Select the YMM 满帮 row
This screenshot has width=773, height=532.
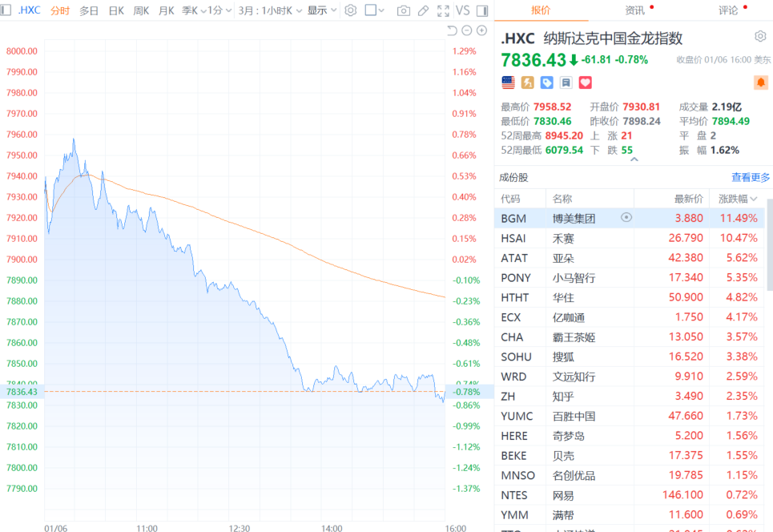630,514
